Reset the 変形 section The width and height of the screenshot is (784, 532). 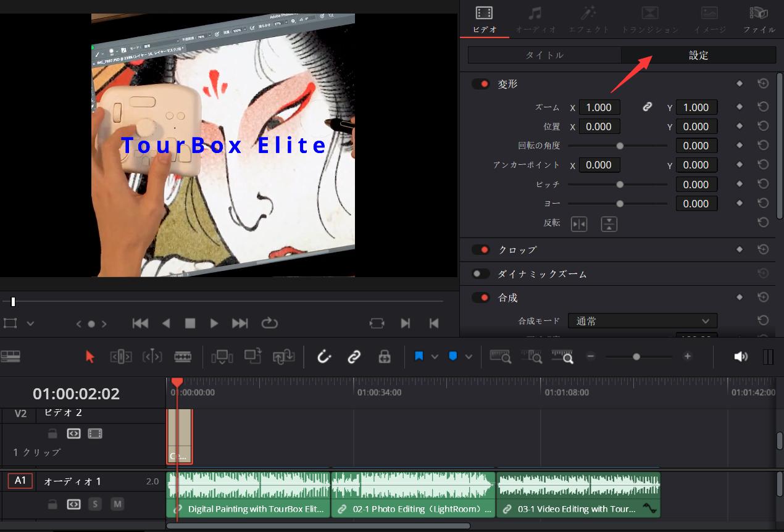[763, 84]
